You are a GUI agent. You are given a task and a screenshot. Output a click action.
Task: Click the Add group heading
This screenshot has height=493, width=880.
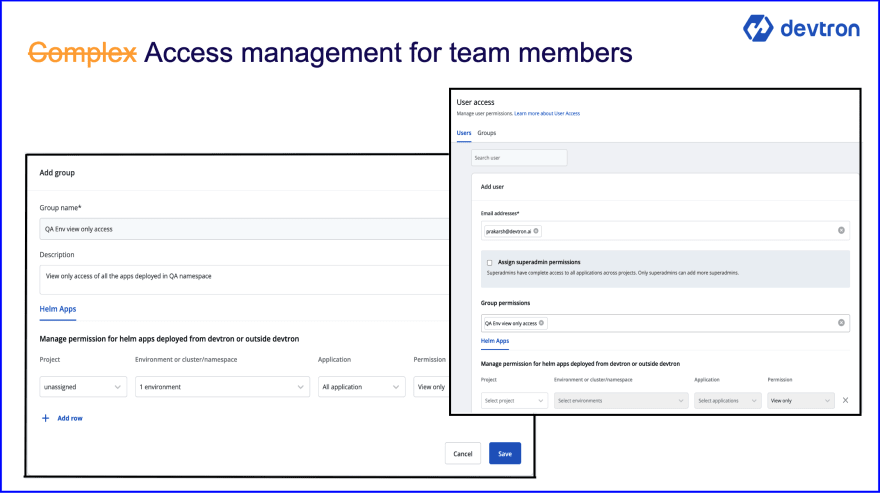point(57,172)
